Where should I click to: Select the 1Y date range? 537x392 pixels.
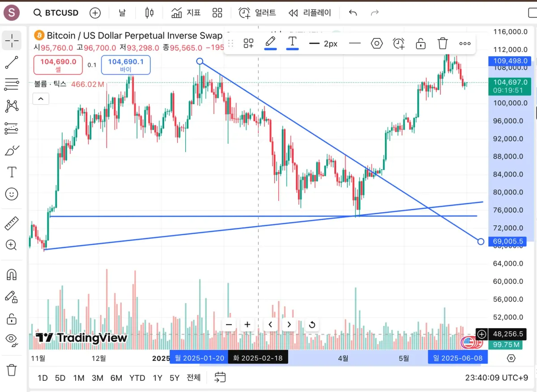click(x=158, y=378)
